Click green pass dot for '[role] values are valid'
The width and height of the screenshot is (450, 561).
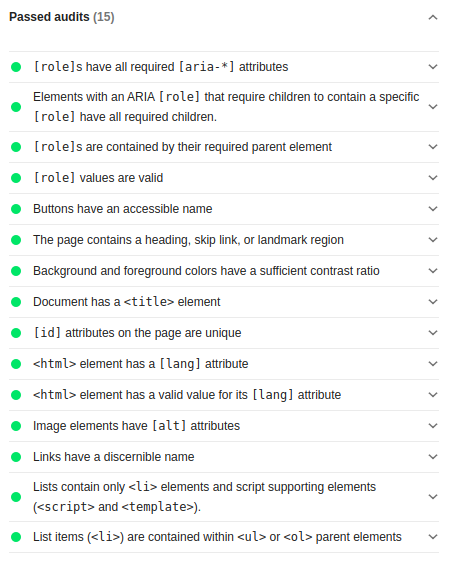(x=16, y=178)
